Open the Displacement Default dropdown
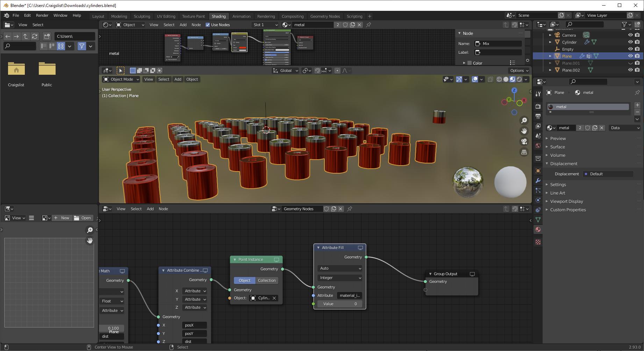 608,174
